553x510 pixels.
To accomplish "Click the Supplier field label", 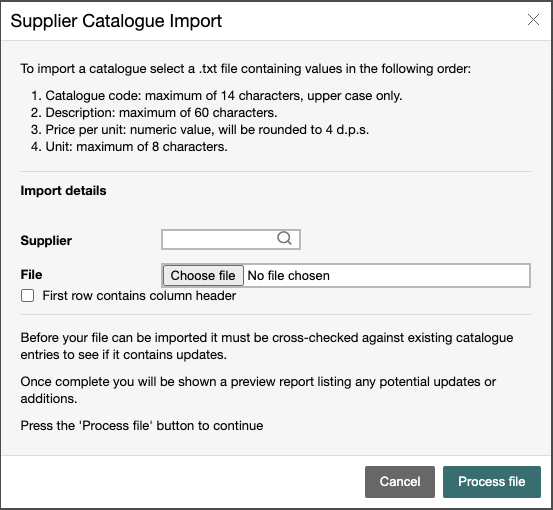I will pos(46,241).
